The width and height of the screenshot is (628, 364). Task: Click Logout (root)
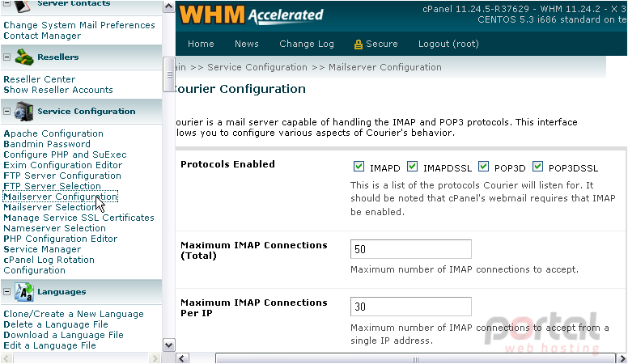click(448, 44)
